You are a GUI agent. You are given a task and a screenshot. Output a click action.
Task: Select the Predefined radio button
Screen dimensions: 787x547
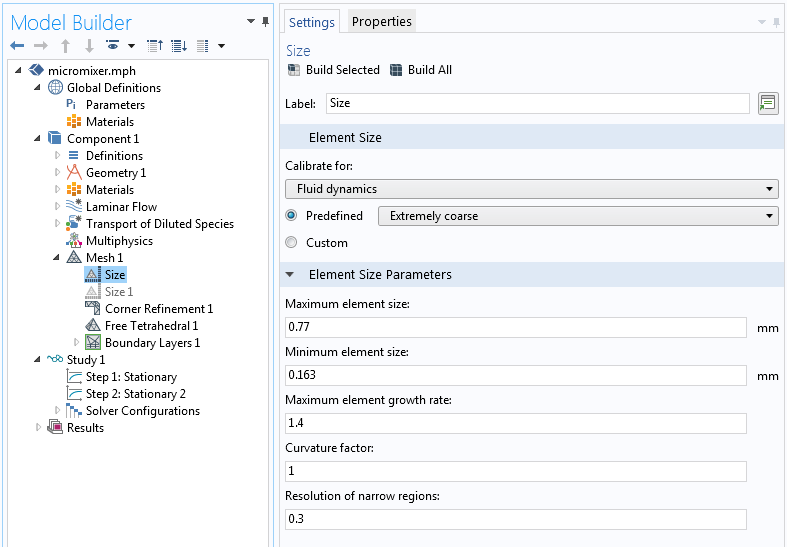291,215
